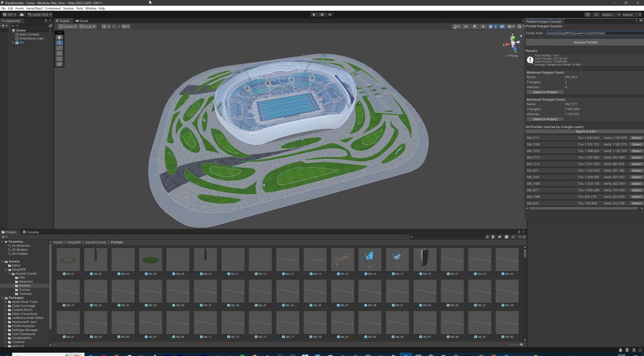The height and width of the screenshot is (356, 644).
Task: Select the Textures folder in Project tree
Action: [x=25, y=294]
